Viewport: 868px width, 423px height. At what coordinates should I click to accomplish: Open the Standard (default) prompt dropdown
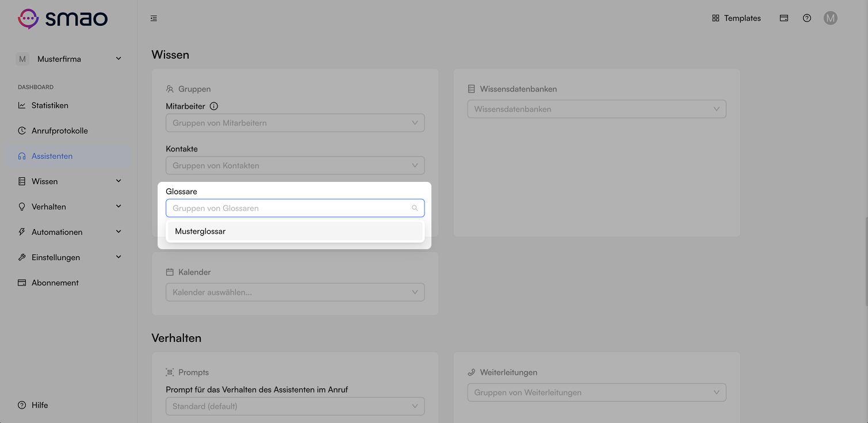[x=295, y=406]
